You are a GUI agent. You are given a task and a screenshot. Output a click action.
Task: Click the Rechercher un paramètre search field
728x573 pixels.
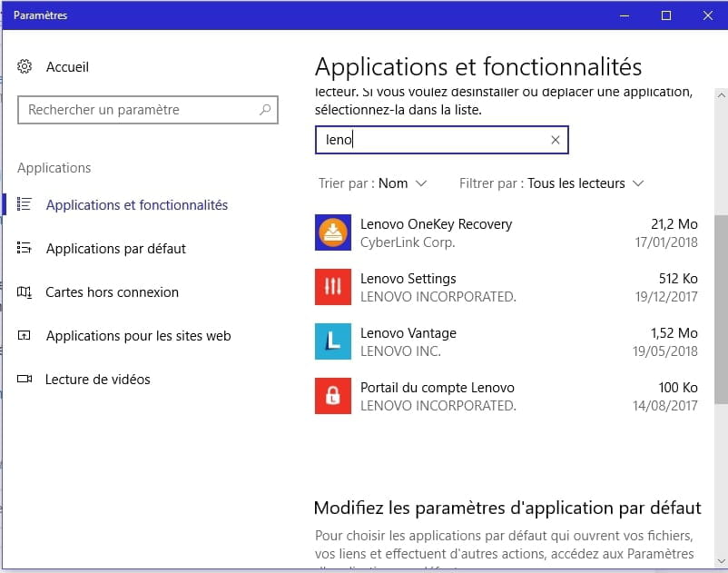(136, 110)
